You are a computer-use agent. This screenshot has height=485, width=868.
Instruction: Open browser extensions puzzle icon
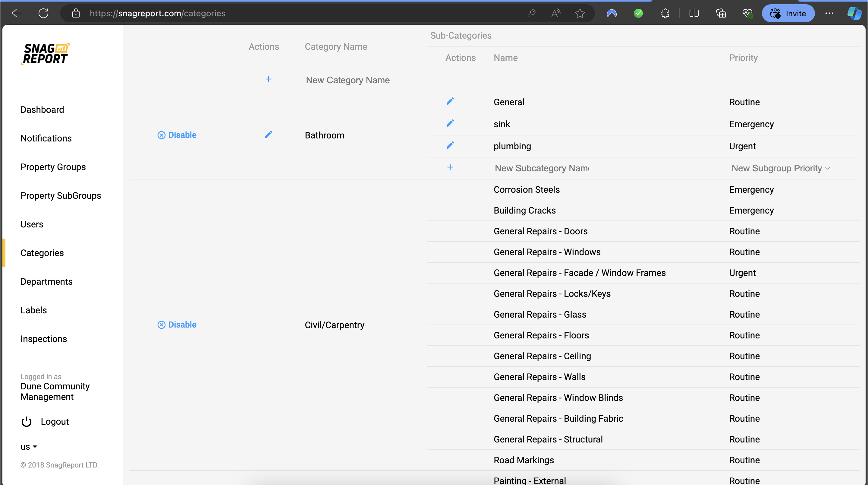[x=665, y=14]
